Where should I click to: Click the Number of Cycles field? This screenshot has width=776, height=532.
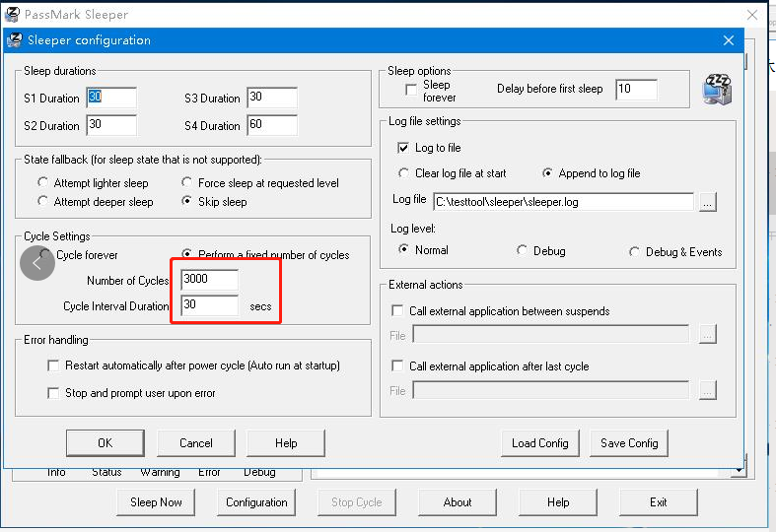pos(208,280)
